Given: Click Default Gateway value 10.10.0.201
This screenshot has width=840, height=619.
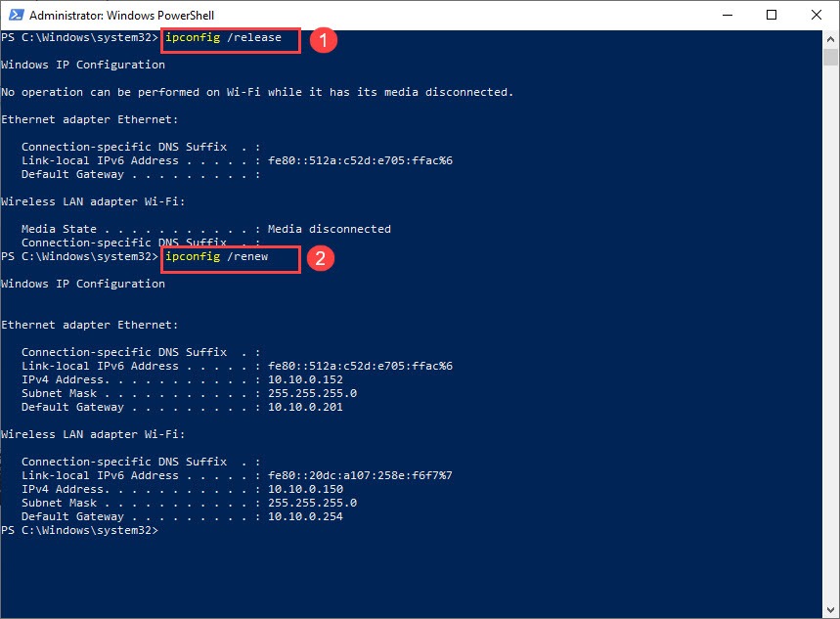Looking at the screenshot, I should click(305, 407).
